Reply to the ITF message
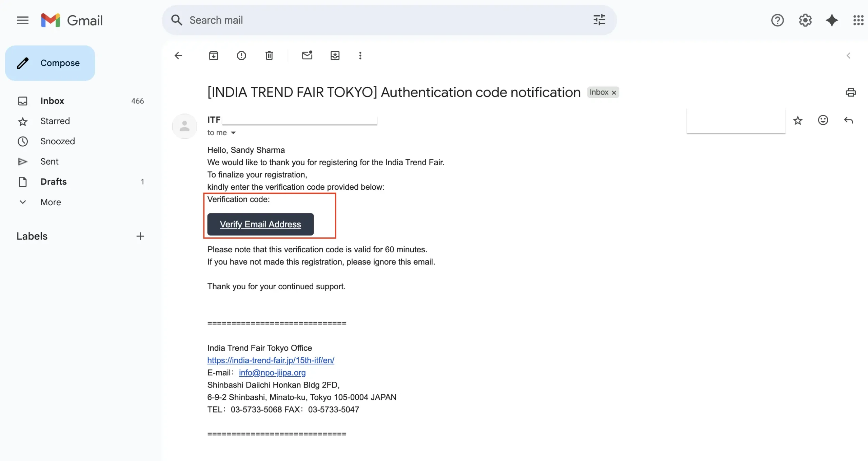Screen dimensions: 868x461 [x=848, y=120]
